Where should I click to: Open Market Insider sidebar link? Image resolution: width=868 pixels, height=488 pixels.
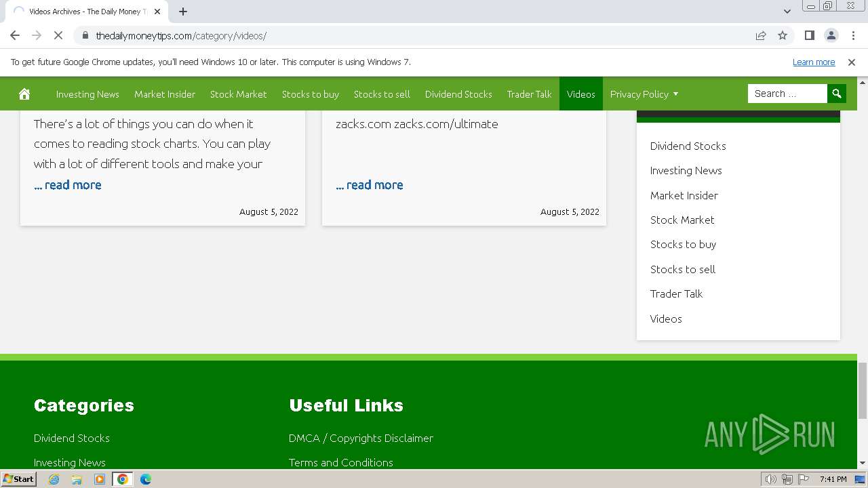coord(684,195)
